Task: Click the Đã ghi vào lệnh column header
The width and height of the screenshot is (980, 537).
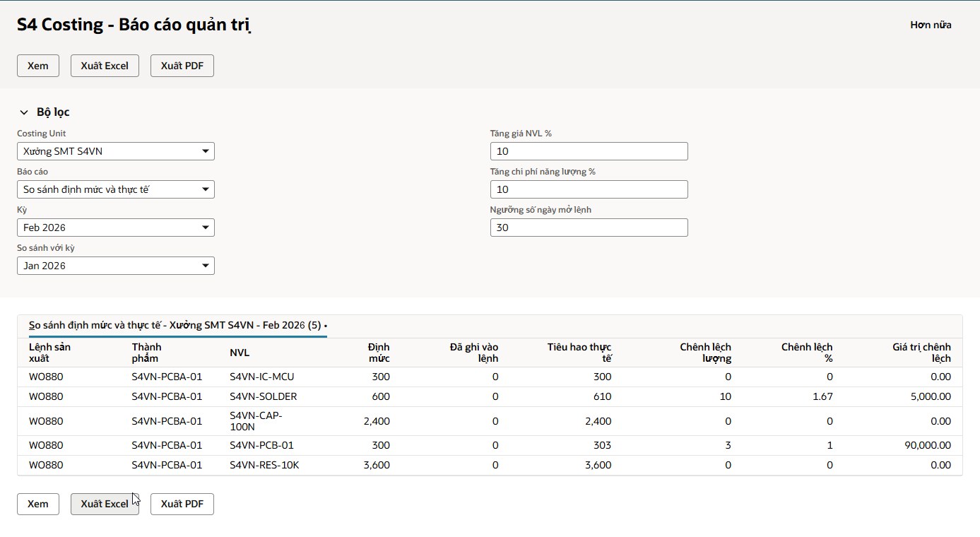Action: pyautogui.click(x=474, y=353)
